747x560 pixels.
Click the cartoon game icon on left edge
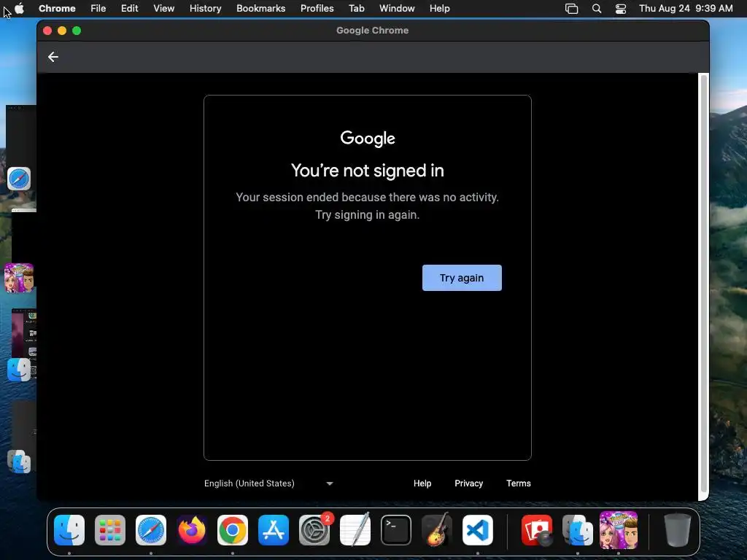pyautogui.click(x=19, y=278)
